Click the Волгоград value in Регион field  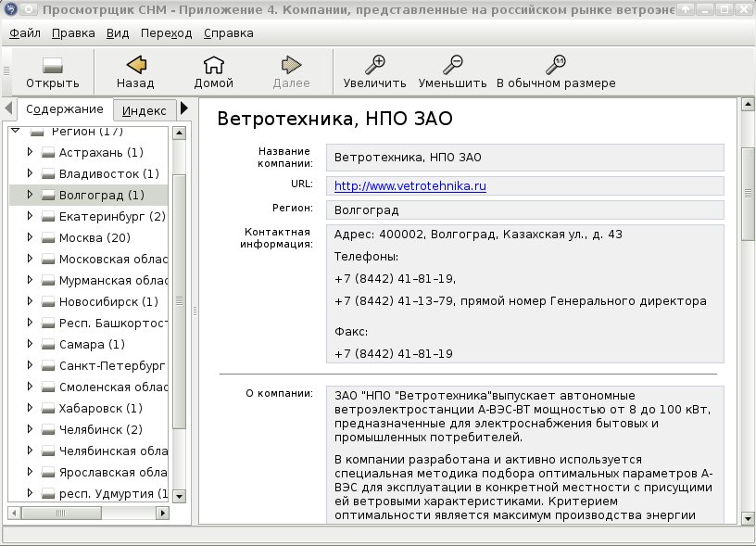pyautogui.click(x=367, y=210)
